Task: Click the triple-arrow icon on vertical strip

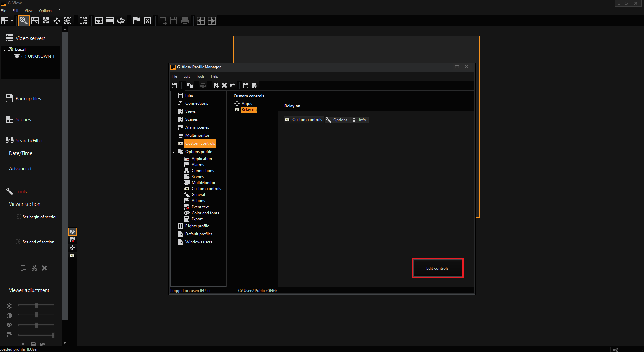Action: (72, 232)
